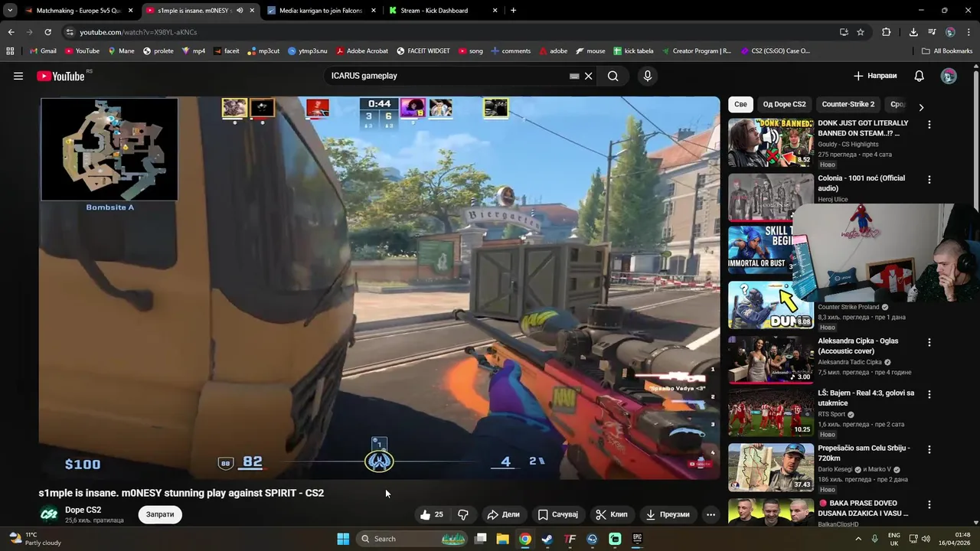Show hidden system tray icons
Viewport: 980px width, 551px height.
click(857, 539)
